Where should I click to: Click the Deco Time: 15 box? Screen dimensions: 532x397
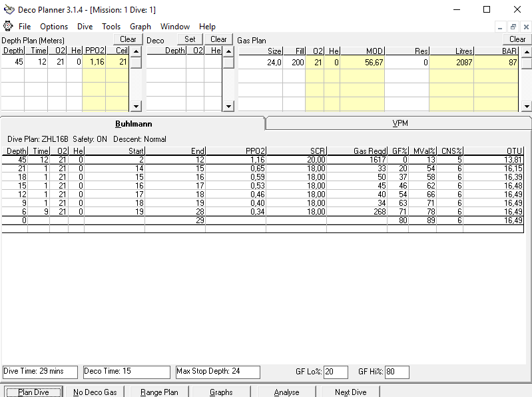tap(127, 372)
